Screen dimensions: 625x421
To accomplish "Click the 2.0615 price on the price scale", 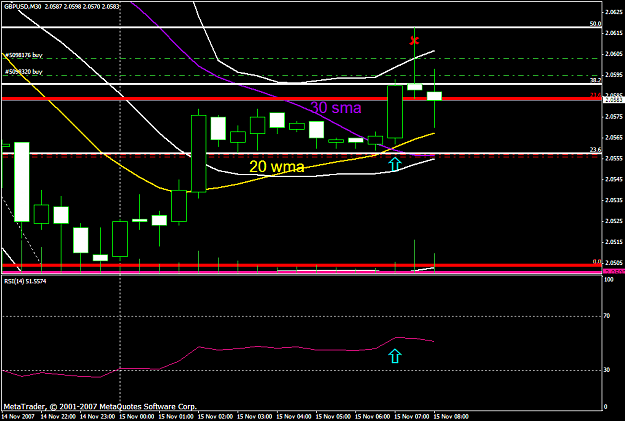I will pos(612,33).
